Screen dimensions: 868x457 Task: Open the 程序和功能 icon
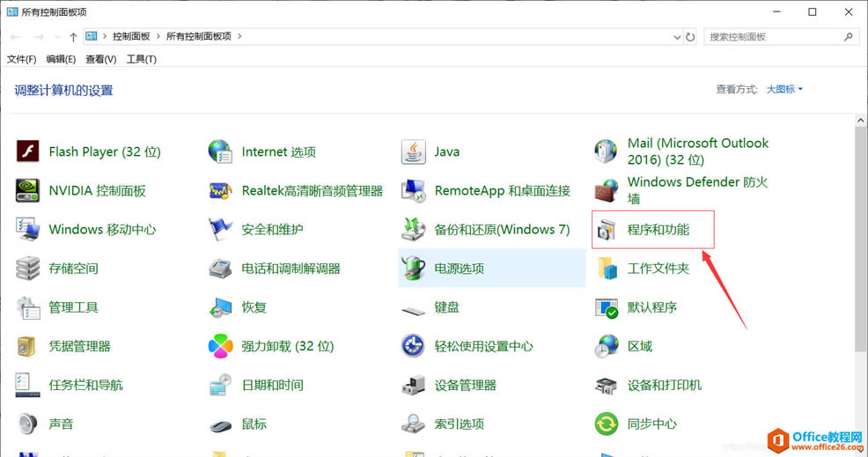click(x=607, y=230)
